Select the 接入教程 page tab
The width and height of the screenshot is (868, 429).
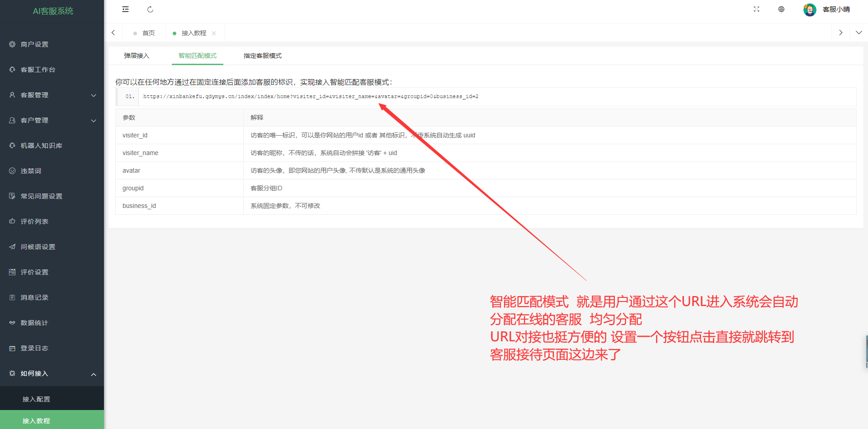[x=194, y=33]
